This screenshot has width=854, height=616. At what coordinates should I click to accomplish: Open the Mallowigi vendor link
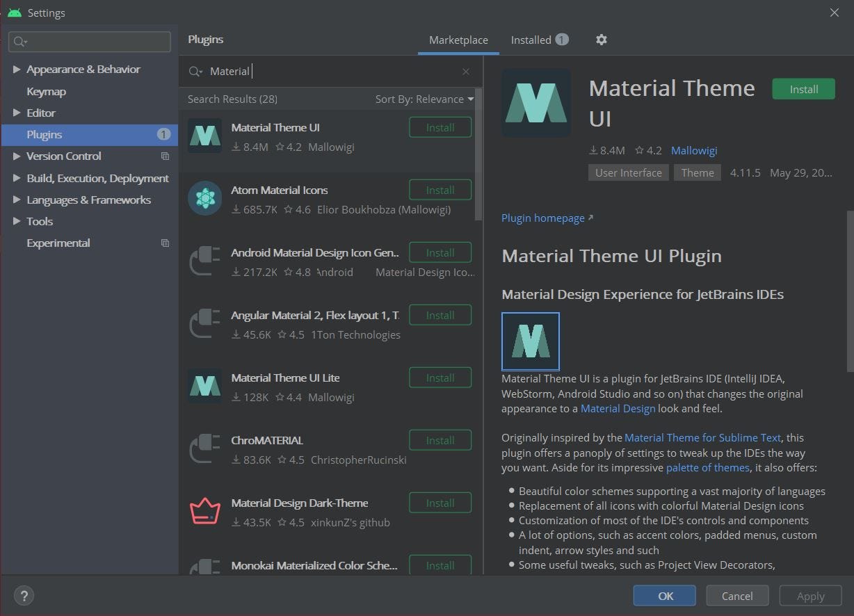694,150
